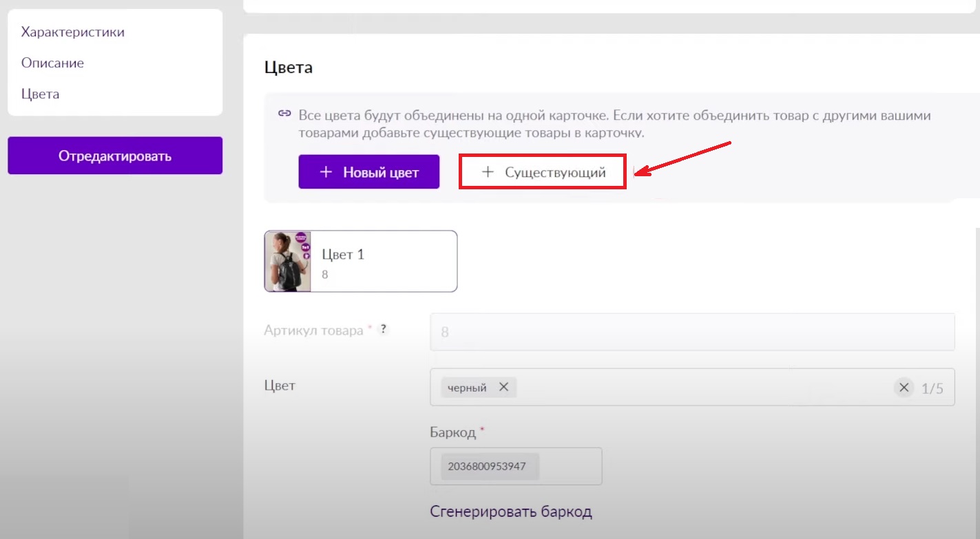Click the plus icon on Новый цвет
This screenshot has height=539, width=980.
pyautogui.click(x=326, y=173)
